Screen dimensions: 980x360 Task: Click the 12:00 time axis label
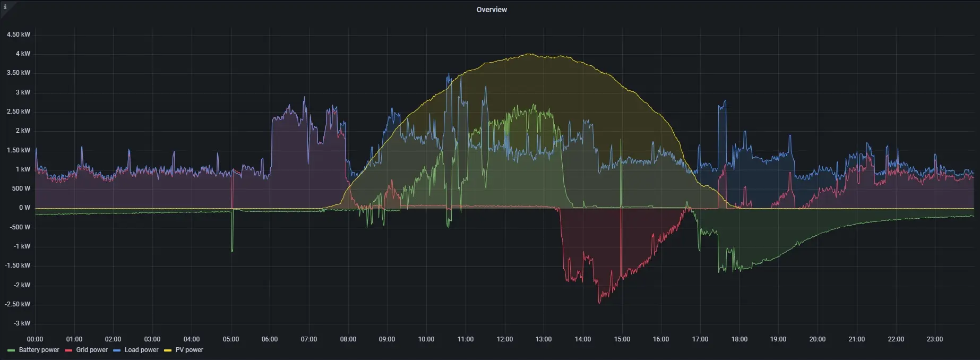505,339
